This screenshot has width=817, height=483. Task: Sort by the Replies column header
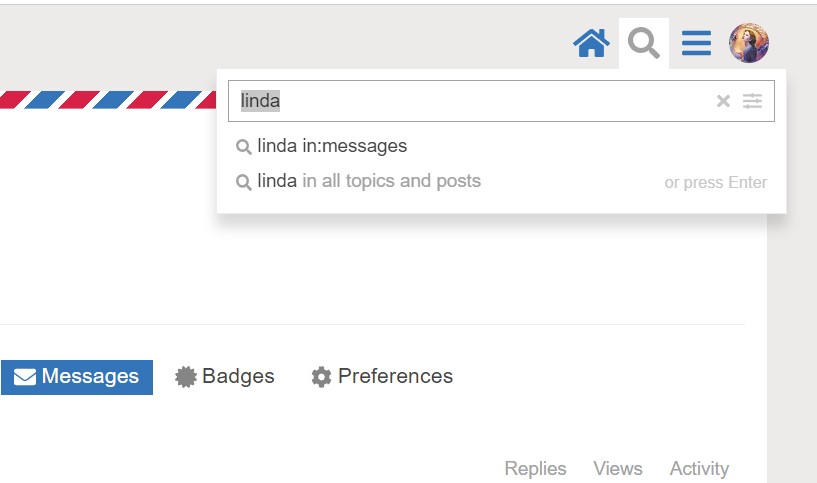click(535, 468)
